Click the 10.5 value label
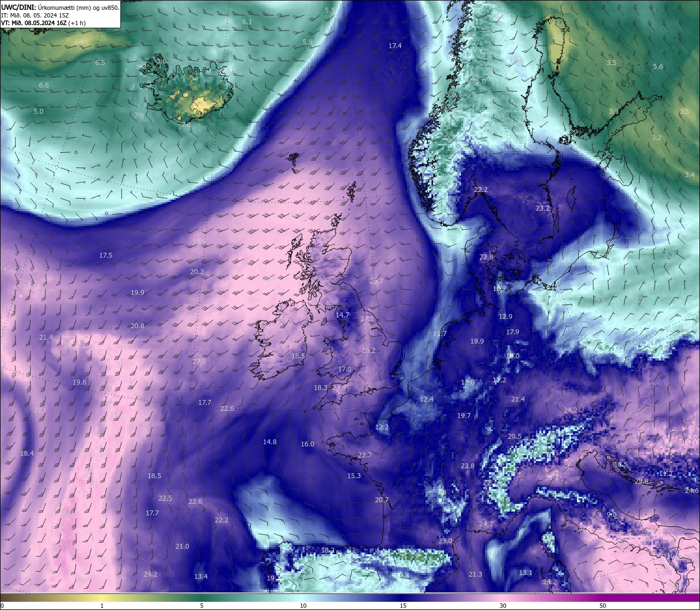 tap(621, 465)
